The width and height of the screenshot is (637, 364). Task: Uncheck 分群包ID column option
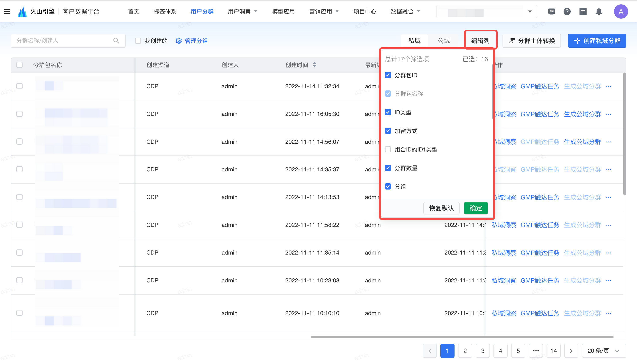[388, 75]
